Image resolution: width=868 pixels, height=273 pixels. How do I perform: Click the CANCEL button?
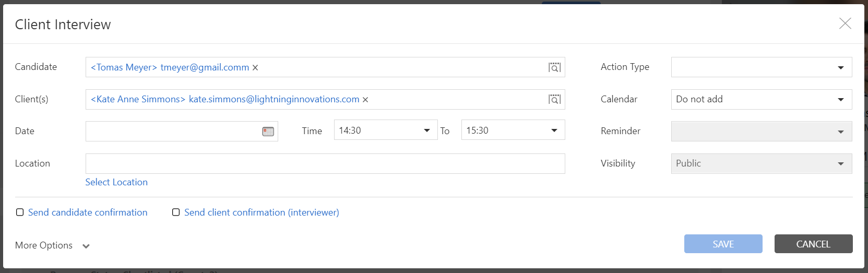(x=813, y=244)
